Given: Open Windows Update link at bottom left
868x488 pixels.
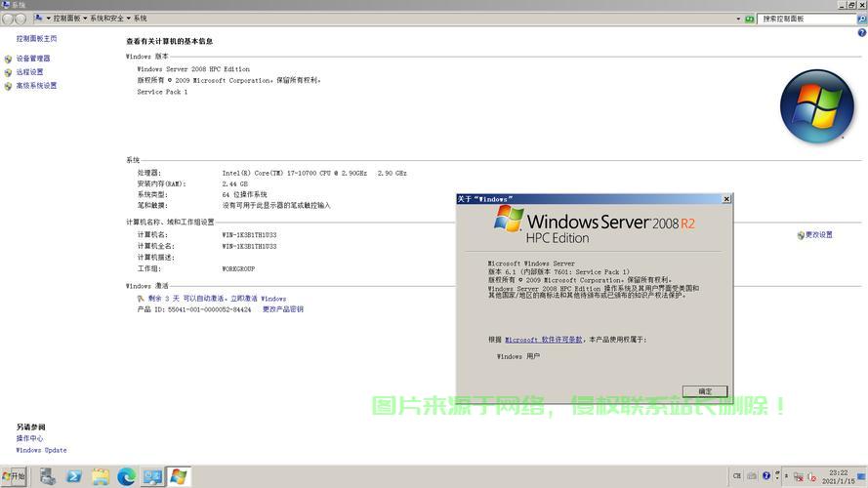Looking at the screenshot, I should (x=41, y=451).
